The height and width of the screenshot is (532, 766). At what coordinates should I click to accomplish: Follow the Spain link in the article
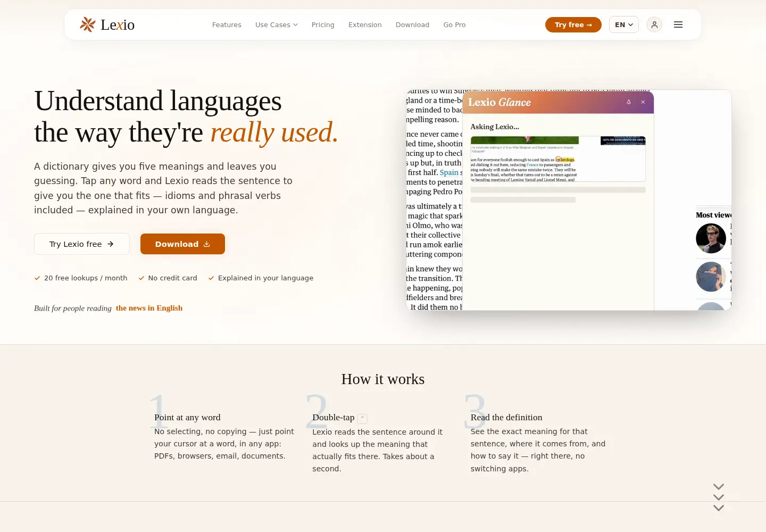[x=449, y=172]
